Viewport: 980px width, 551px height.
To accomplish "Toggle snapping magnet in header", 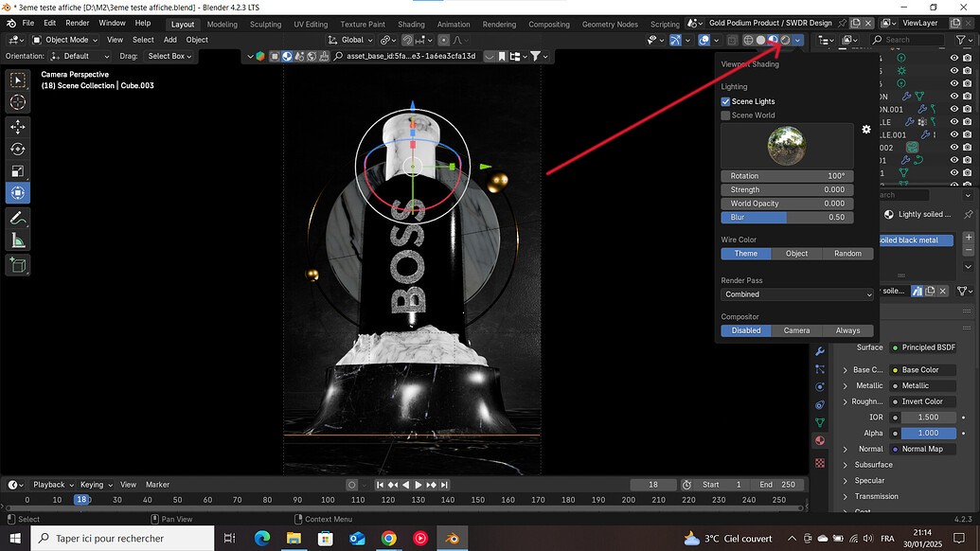I will point(407,40).
